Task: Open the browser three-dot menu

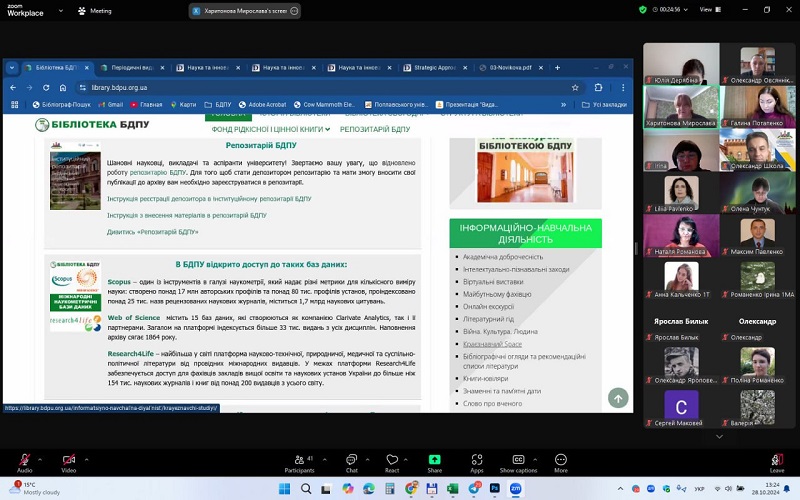Action: pyautogui.click(x=623, y=88)
